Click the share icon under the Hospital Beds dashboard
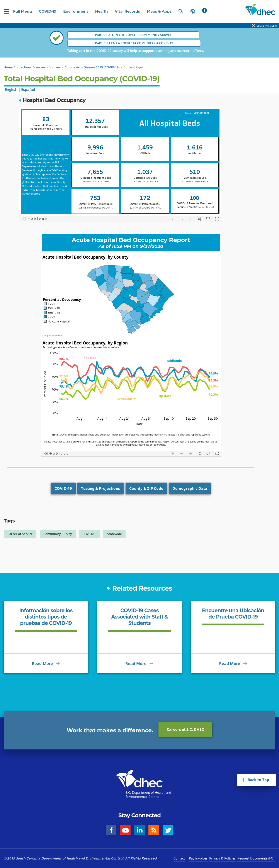 (x=199, y=219)
